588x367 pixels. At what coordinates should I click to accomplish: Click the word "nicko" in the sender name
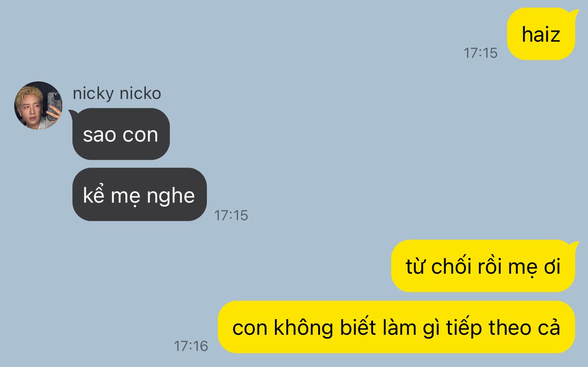pos(140,93)
